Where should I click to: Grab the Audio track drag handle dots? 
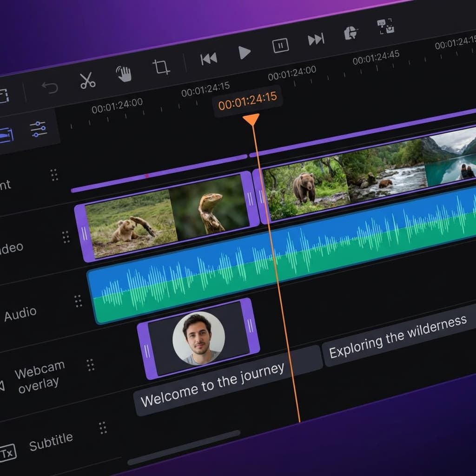click(78, 301)
